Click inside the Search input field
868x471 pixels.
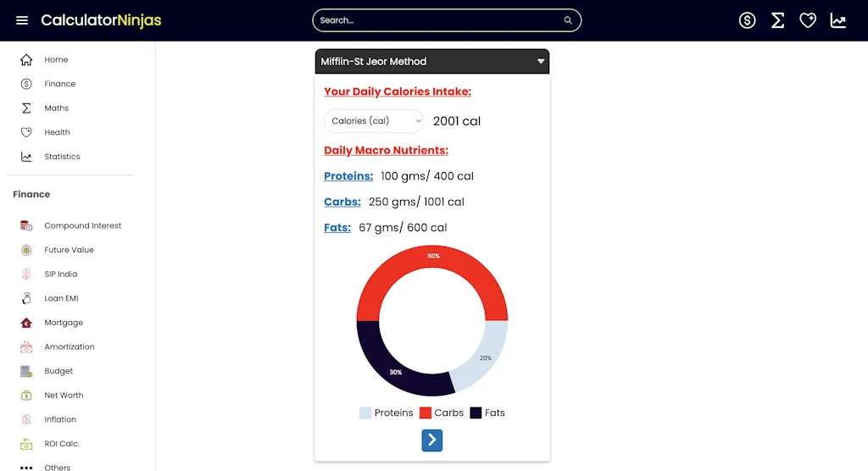pos(437,20)
